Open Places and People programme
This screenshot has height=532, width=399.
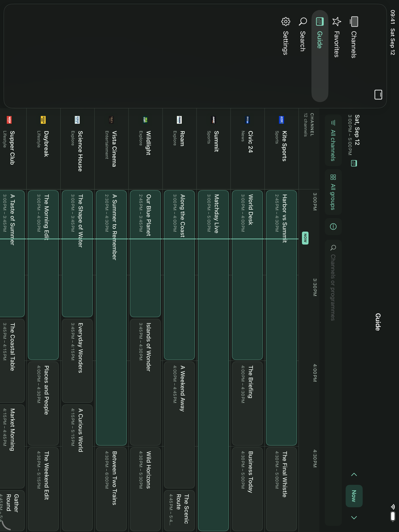(43, 404)
